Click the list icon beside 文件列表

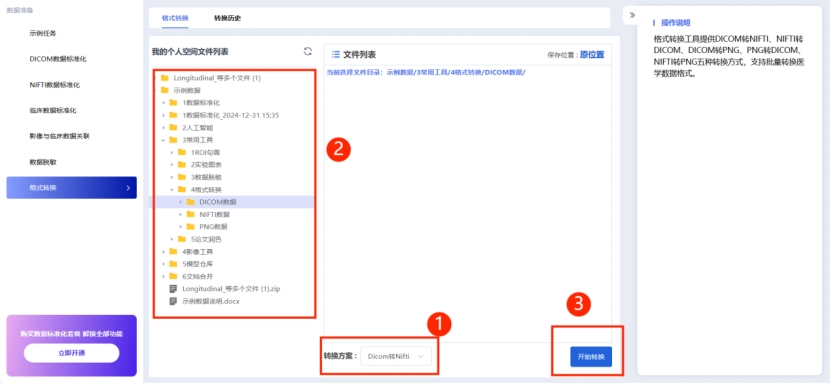point(335,55)
